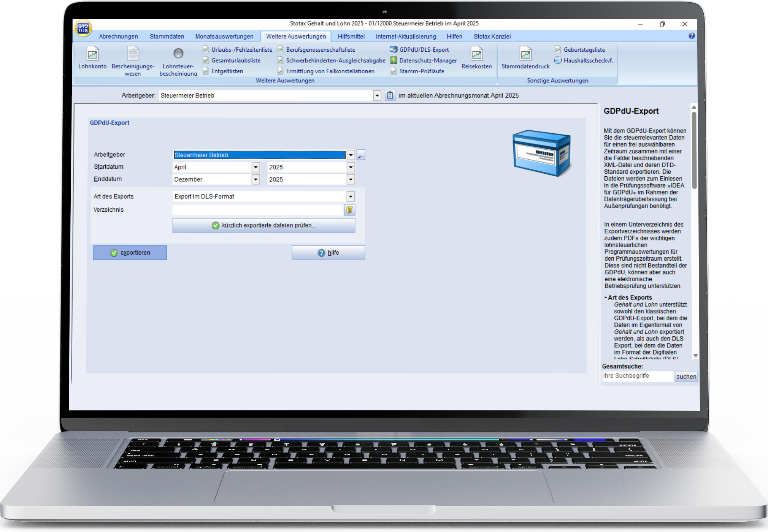Click the blue help question mark icon
This screenshot has width=768, height=532.
tap(692, 36)
